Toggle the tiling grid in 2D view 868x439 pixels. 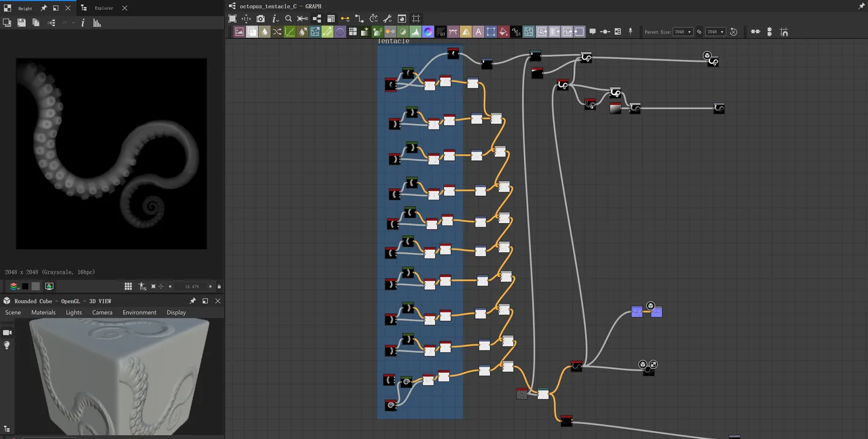pos(128,286)
